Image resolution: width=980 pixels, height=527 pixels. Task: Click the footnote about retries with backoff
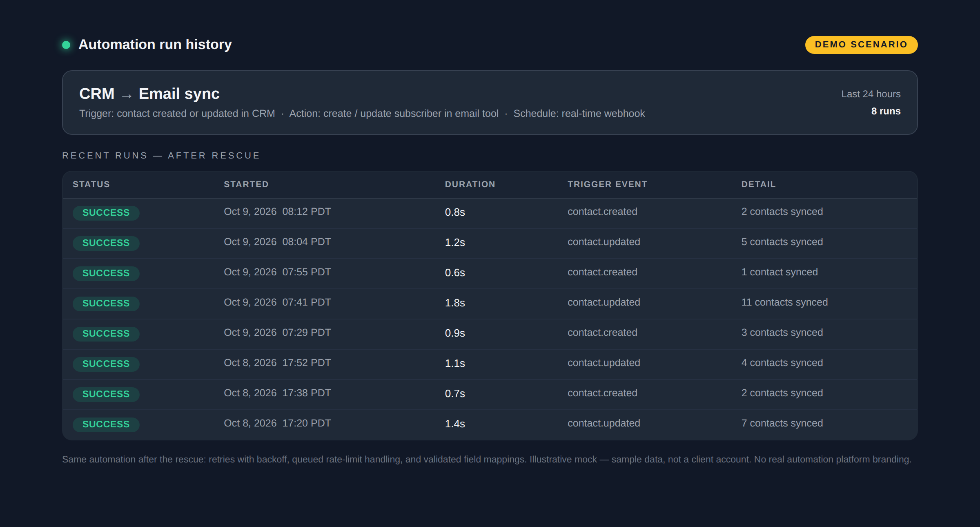click(487, 460)
